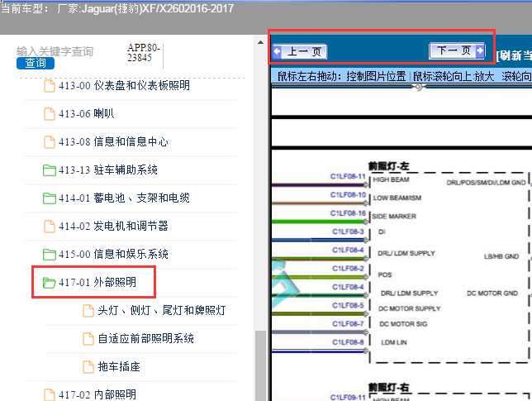Click connector label C1LF08-16

(x=348, y=213)
